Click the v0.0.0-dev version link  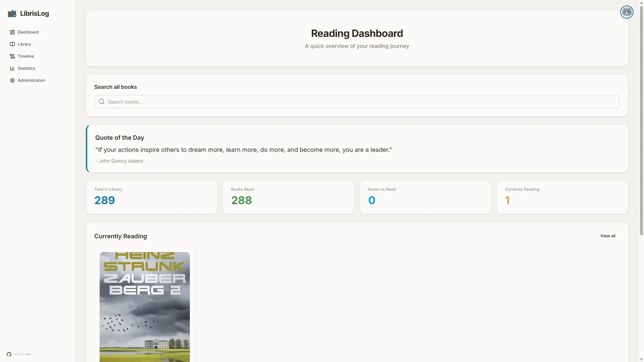[x=23, y=354]
